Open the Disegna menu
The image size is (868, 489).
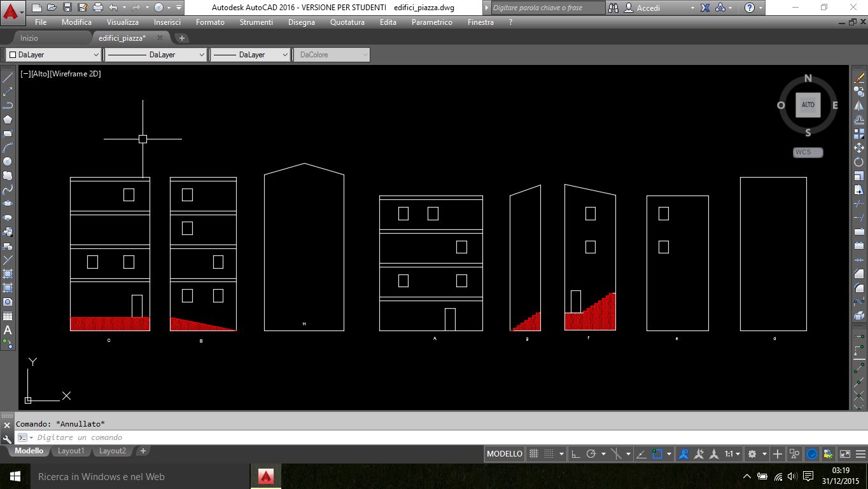pyautogui.click(x=302, y=22)
